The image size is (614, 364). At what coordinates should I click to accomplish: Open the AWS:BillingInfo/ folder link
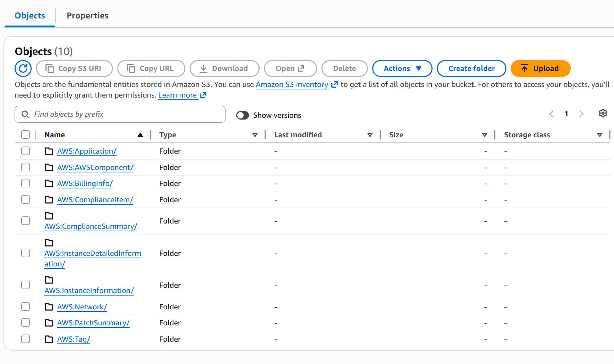pyautogui.click(x=85, y=183)
